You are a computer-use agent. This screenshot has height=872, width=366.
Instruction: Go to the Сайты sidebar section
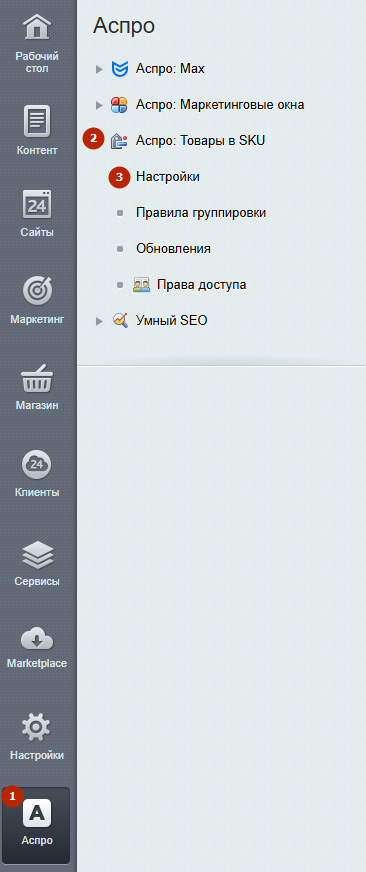pyautogui.click(x=37, y=214)
